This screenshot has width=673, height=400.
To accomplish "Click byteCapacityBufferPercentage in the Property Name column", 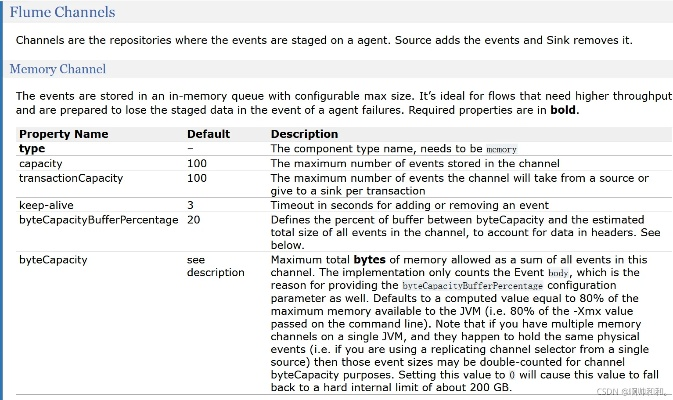I will 98,219.
